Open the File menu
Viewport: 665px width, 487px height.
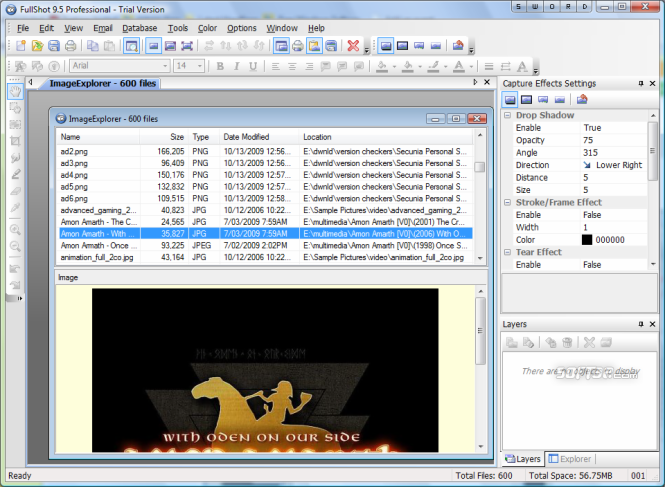point(23,28)
